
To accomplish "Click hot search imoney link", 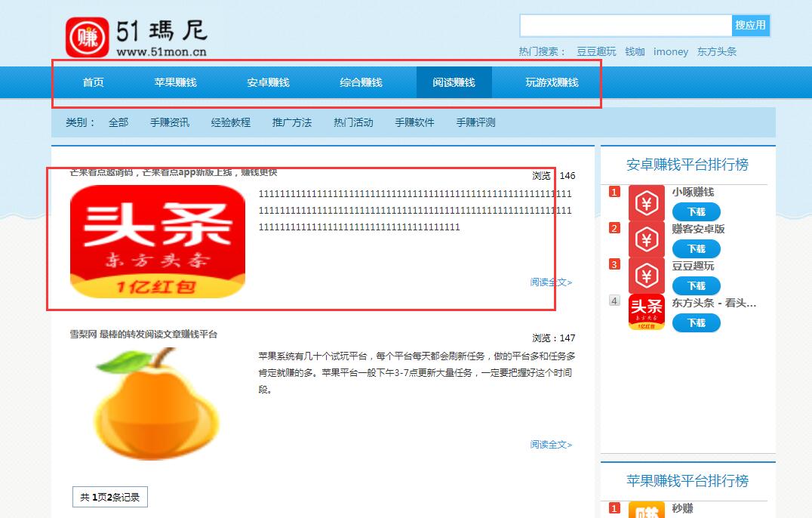I will pos(671,52).
